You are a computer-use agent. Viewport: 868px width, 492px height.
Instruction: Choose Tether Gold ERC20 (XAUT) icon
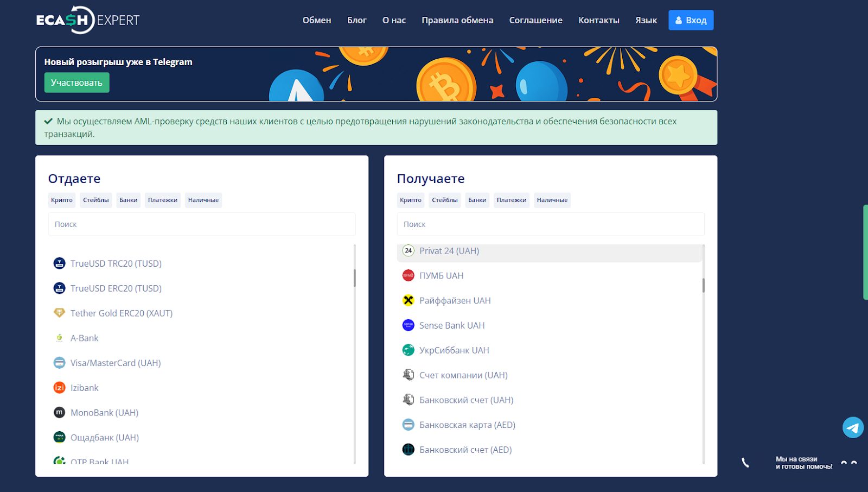click(60, 313)
